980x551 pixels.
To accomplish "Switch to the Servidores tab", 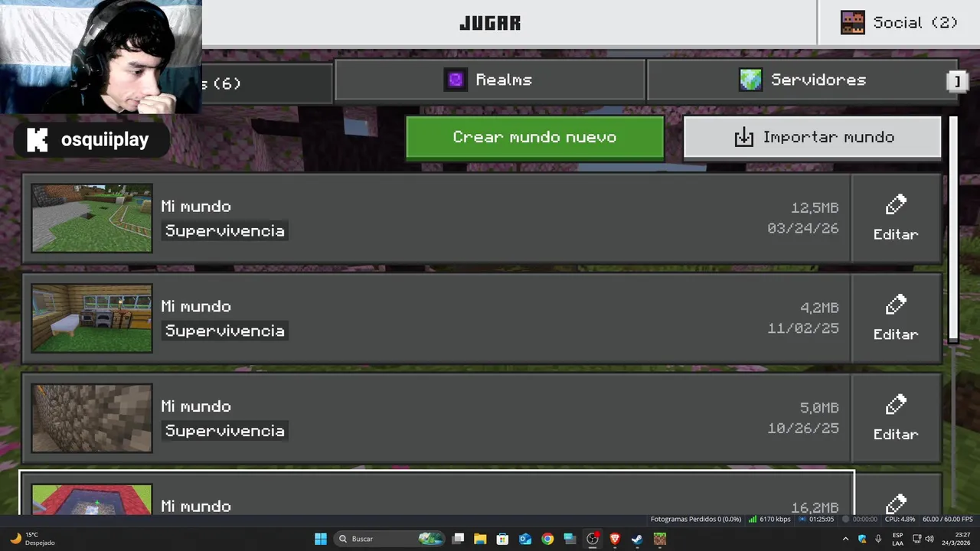I will point(802,80).
